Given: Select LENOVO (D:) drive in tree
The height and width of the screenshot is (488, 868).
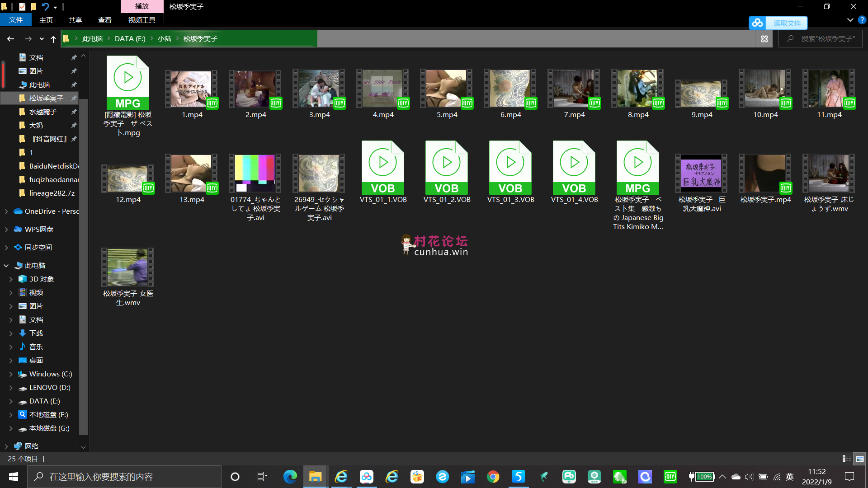Looking at the screenshot, I should [49, 387].
